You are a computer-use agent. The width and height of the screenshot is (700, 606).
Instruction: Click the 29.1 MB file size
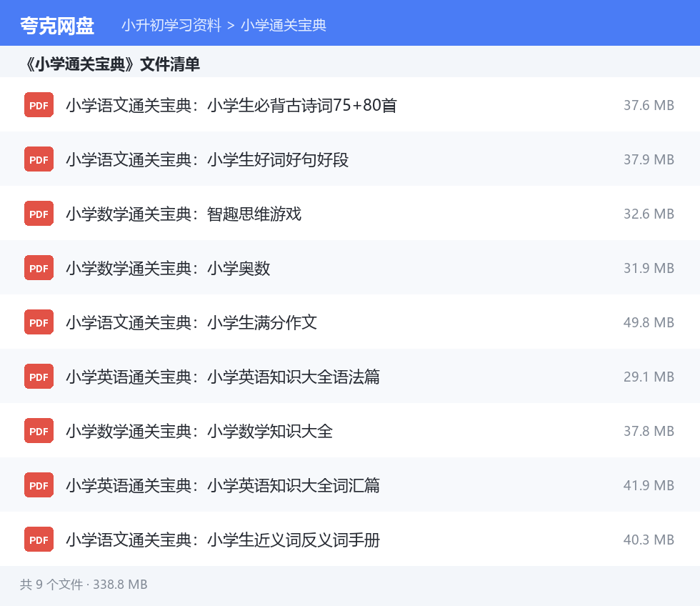[649, 377]
